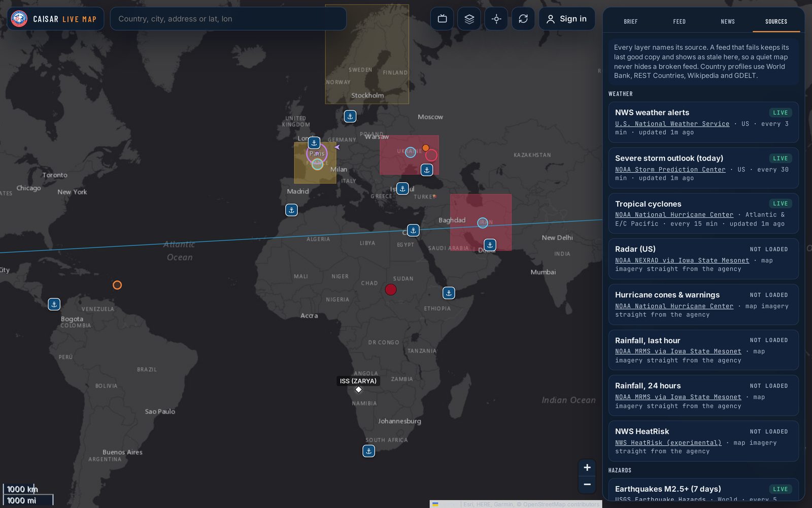Click the Hurricane cones & warnings title

(x=667, y=295)
